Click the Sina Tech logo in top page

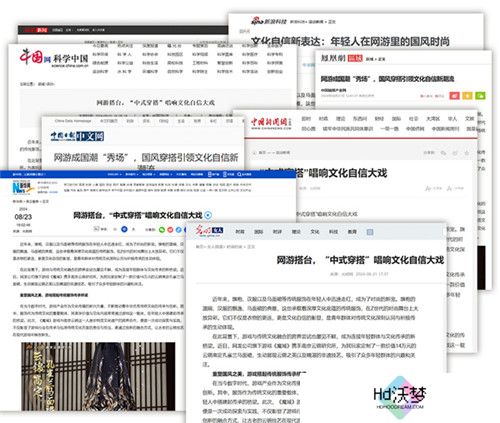[x=269, y=21]
